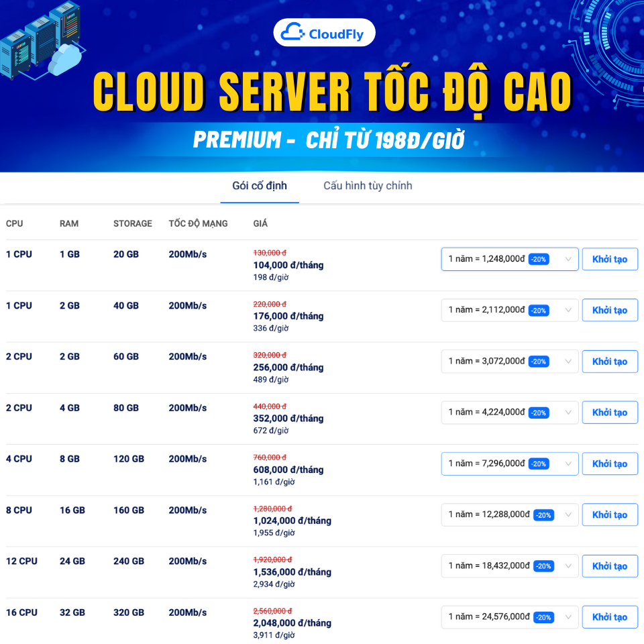Switch to Cấu hình tùy chỉnh tab
Viewport: 644px width, 644px height.
pyautogui.click(x=368, y=186)
